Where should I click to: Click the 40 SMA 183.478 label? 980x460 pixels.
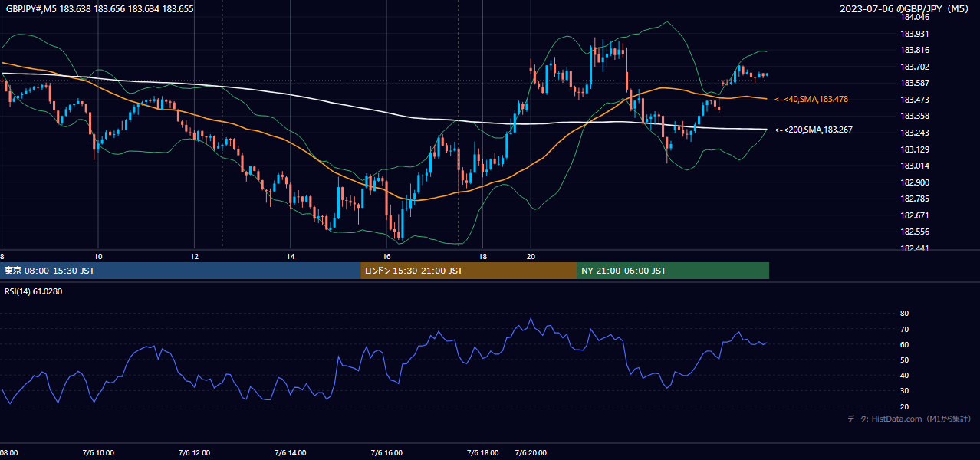[811, 99]
